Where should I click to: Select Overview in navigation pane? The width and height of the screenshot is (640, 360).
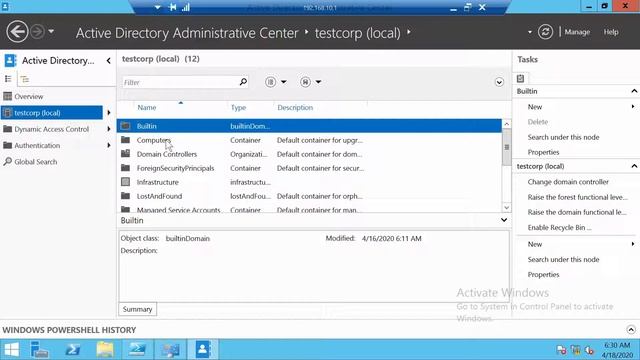click(x=29, y=97)
